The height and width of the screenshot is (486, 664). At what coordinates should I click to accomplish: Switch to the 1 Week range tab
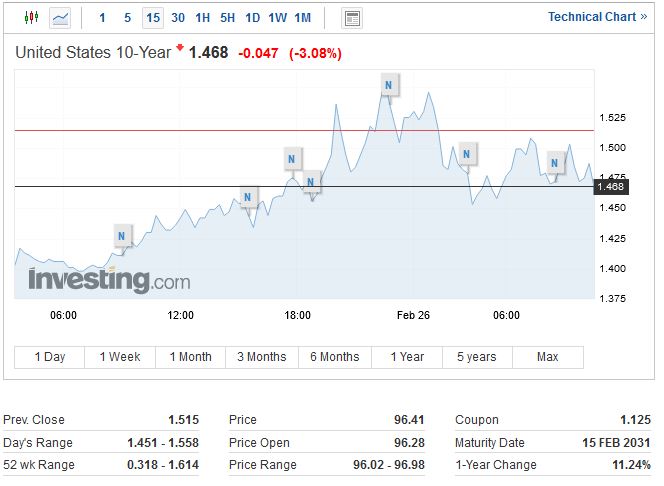[119, 357]
